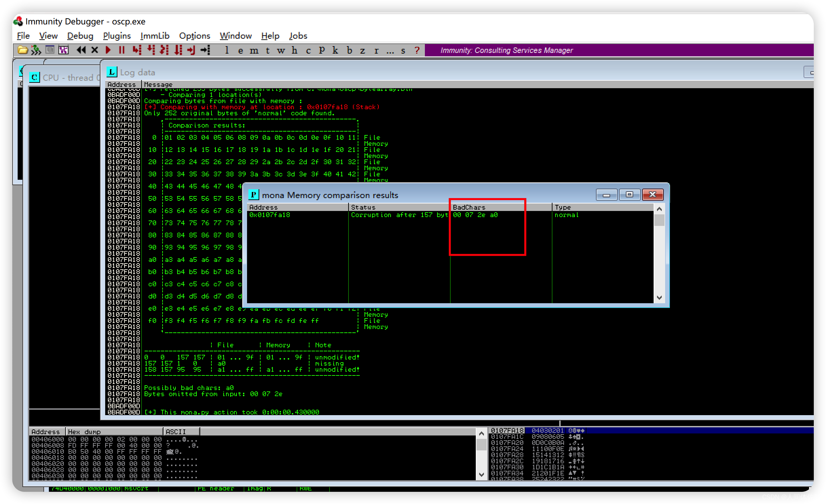
Task: Click the Python shell snake icon
Action: [x=36, y=50]
